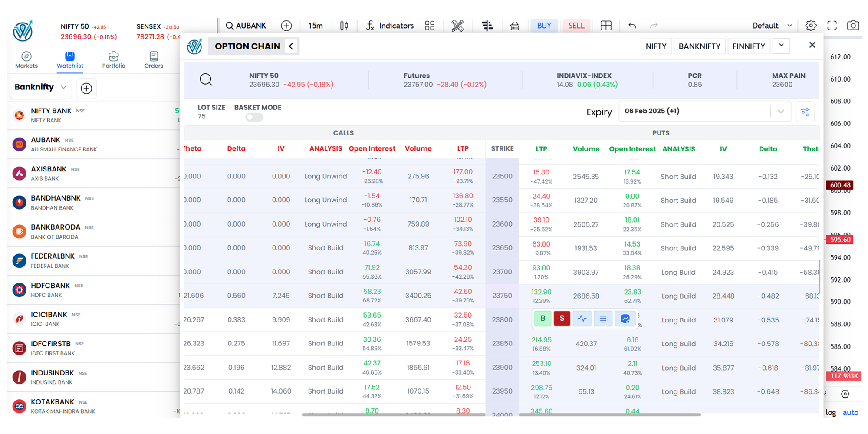Screen dimensions: 868x434
Task: Redo the chart action
Action: click(x=654, y=26)
